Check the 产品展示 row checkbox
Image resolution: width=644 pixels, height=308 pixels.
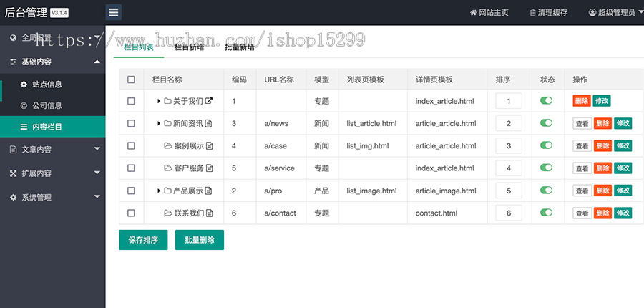[131, 191]
